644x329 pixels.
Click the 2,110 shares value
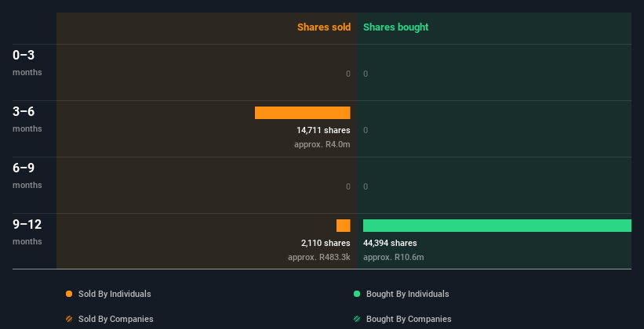[326, 244]
